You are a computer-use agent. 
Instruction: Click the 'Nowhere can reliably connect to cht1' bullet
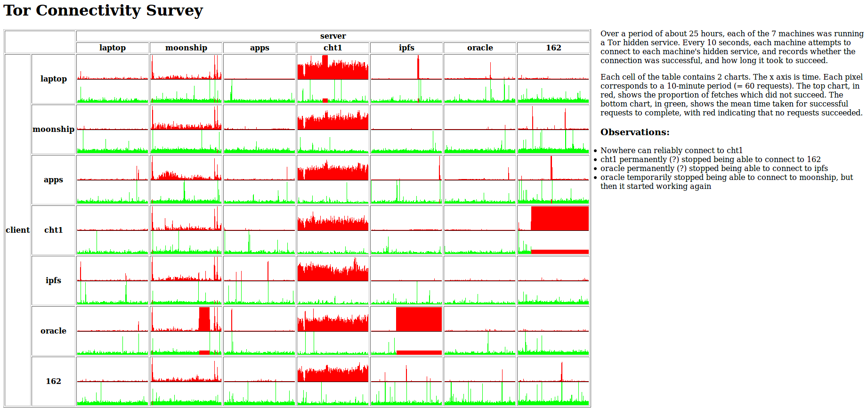click(x=671, y=150)
